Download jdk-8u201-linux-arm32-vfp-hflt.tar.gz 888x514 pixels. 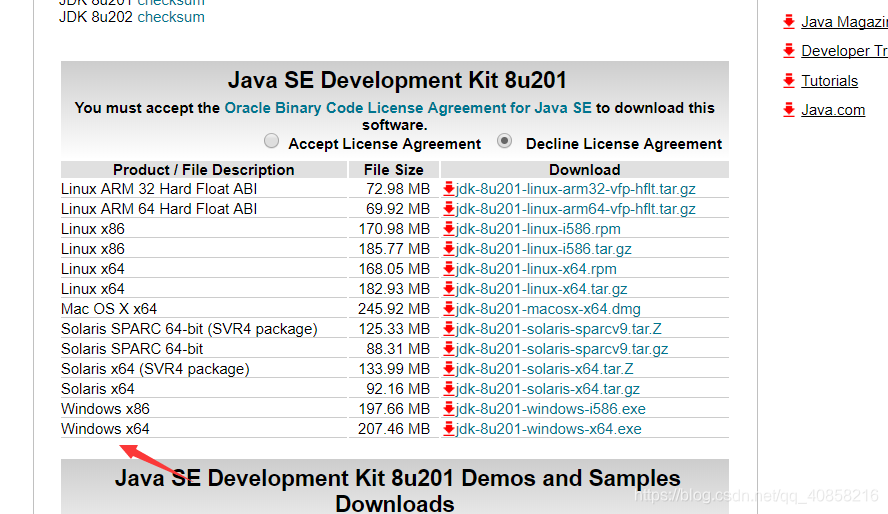575,189
